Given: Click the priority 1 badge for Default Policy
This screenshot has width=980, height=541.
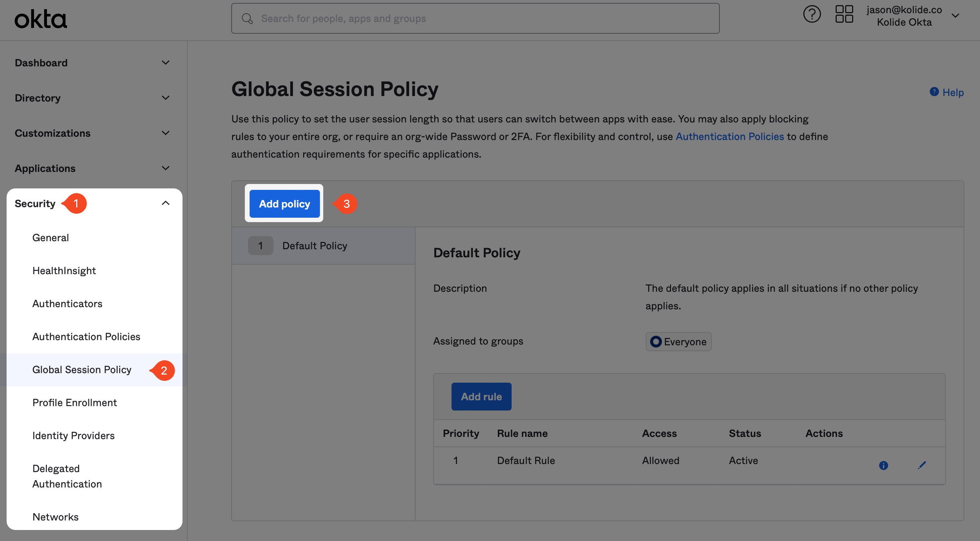Looking at the screenshot, I should [x=261, y=246].
